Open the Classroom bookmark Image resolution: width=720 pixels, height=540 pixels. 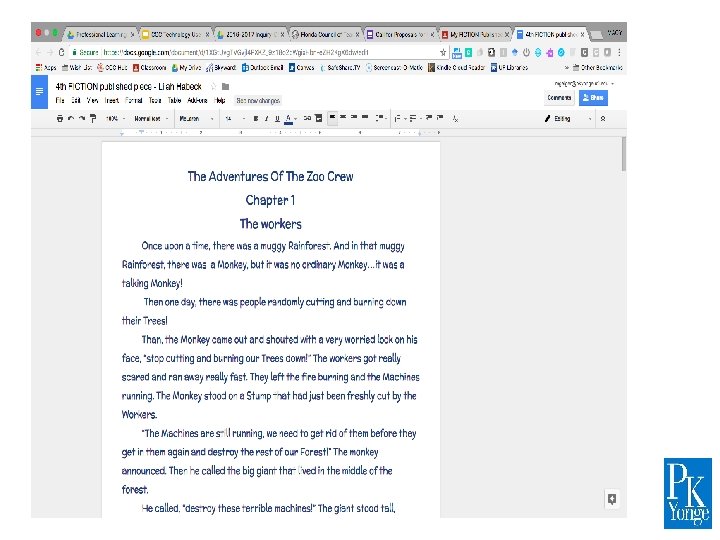click(149, 68)
